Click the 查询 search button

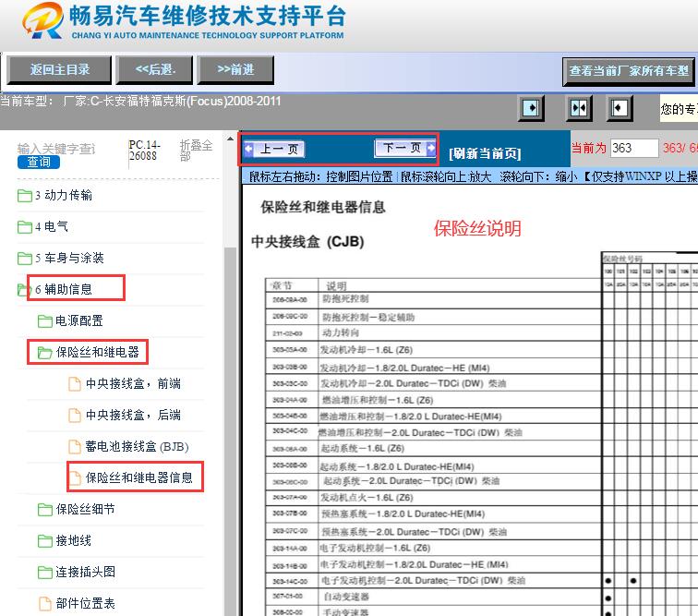[39, 163]
